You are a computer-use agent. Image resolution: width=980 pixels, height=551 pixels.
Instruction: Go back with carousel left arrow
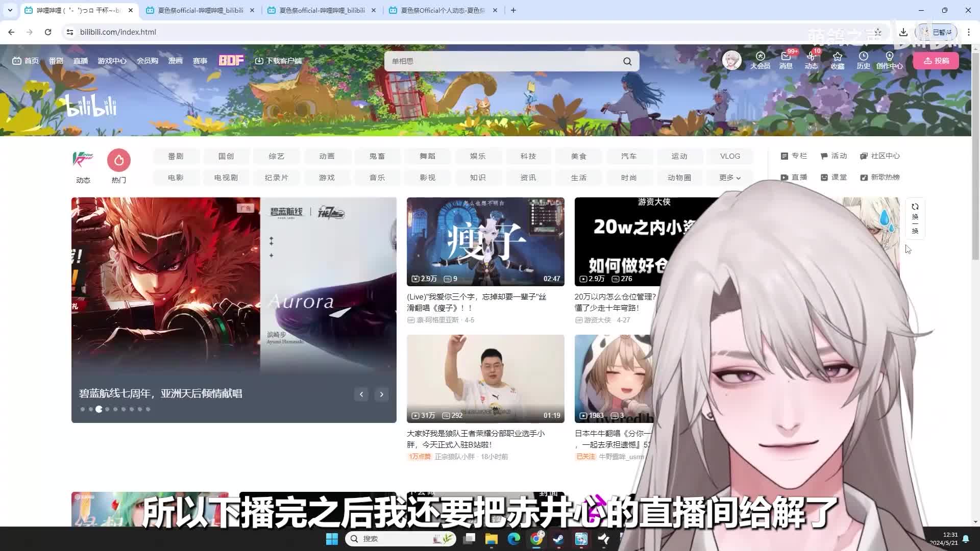[x=361, y=394]
